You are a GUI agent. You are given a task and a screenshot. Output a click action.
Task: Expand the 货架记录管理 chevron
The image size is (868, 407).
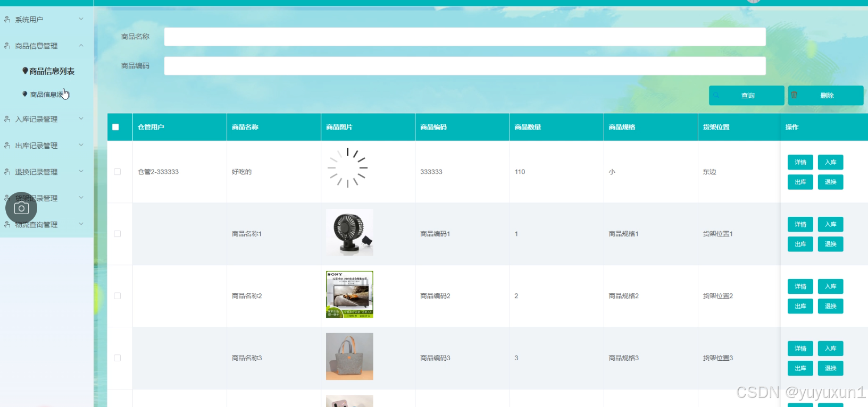click(81, 198)
